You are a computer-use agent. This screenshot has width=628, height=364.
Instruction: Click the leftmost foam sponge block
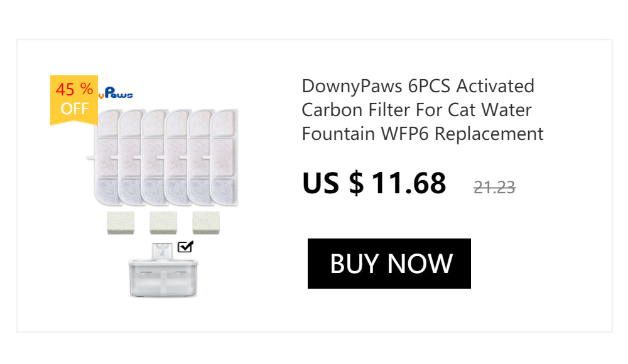(122, 223)
